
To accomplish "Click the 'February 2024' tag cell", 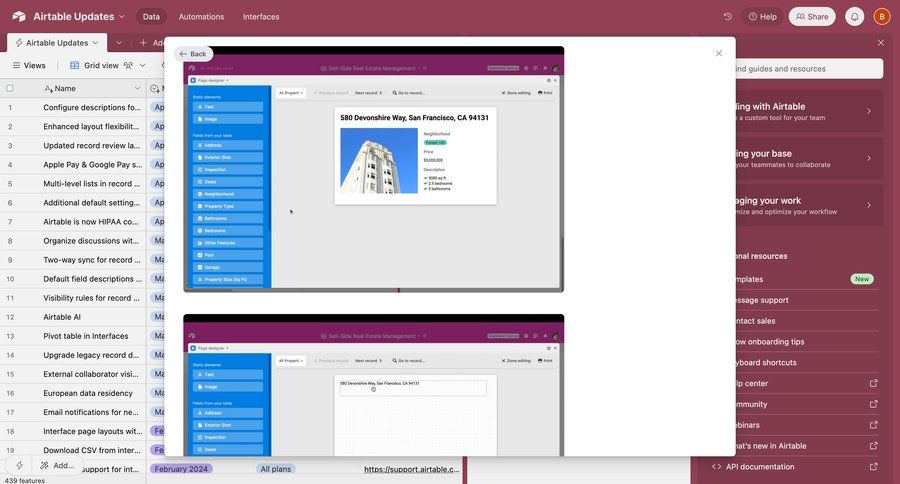I will (181, 469).
